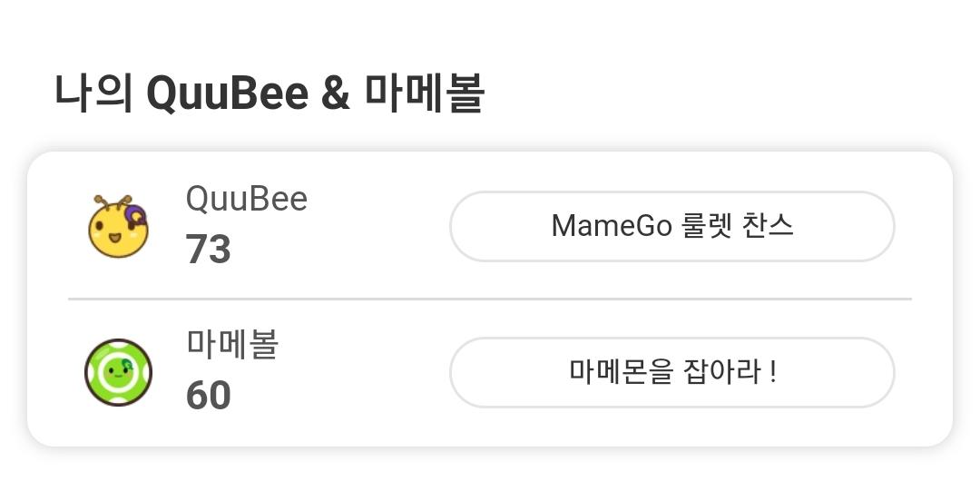Tap the word 룰렛 in the roulette button
The width and height of the screenshot is (980, 491).
point(704,226)
